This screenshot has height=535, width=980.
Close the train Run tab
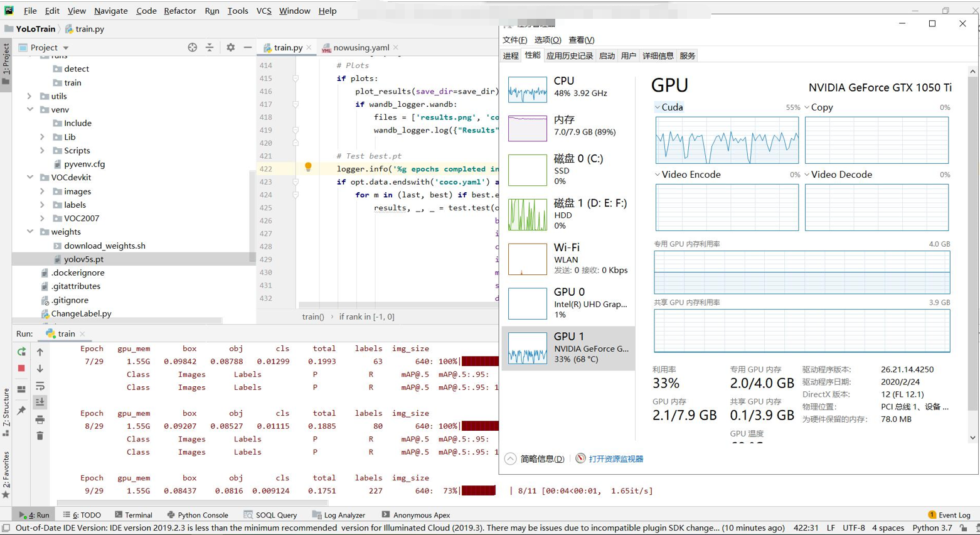coord(82,334)
